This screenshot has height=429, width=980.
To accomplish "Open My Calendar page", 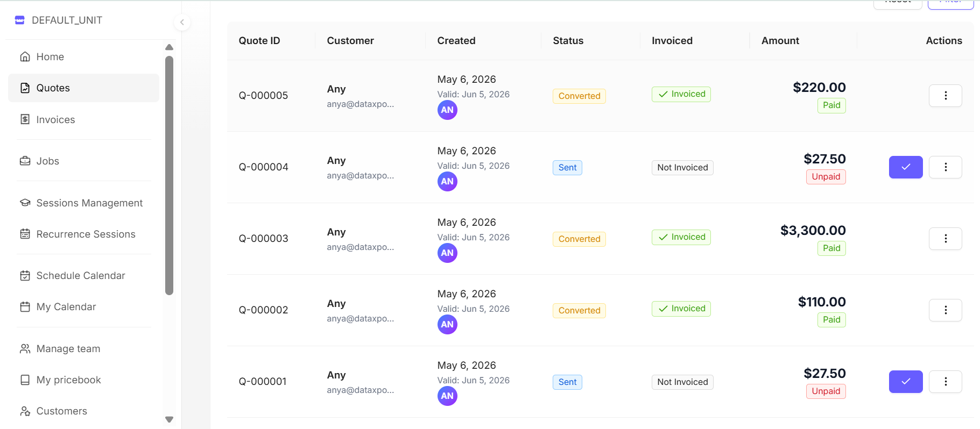I will tap(83, 307).
